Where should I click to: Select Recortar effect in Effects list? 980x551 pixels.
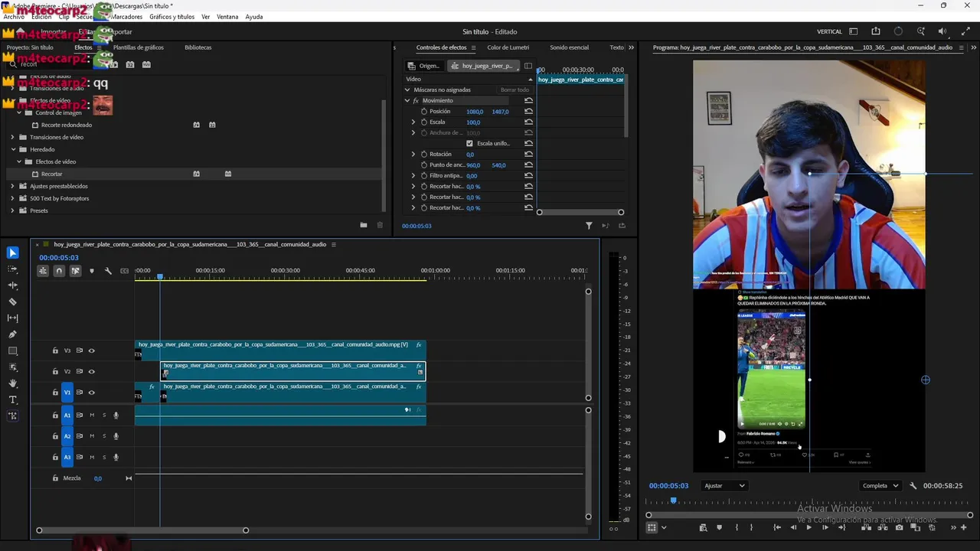(x=52, y=174)
